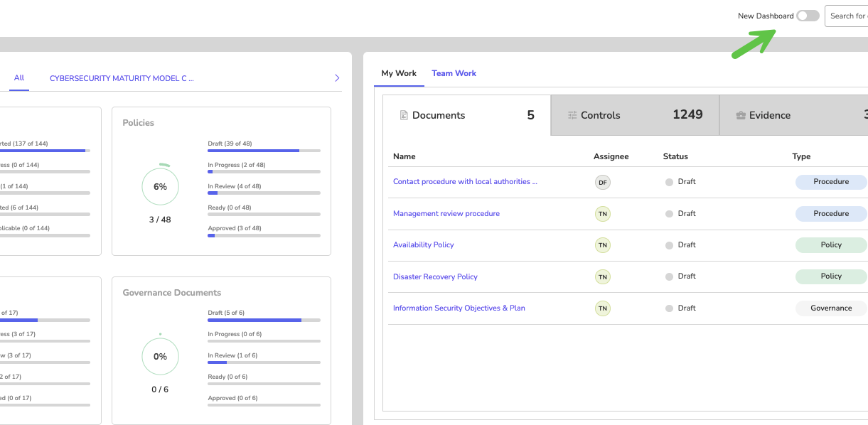Click the Assignee column header
Viewport: 868px width, 425px height.
(611, 156)
